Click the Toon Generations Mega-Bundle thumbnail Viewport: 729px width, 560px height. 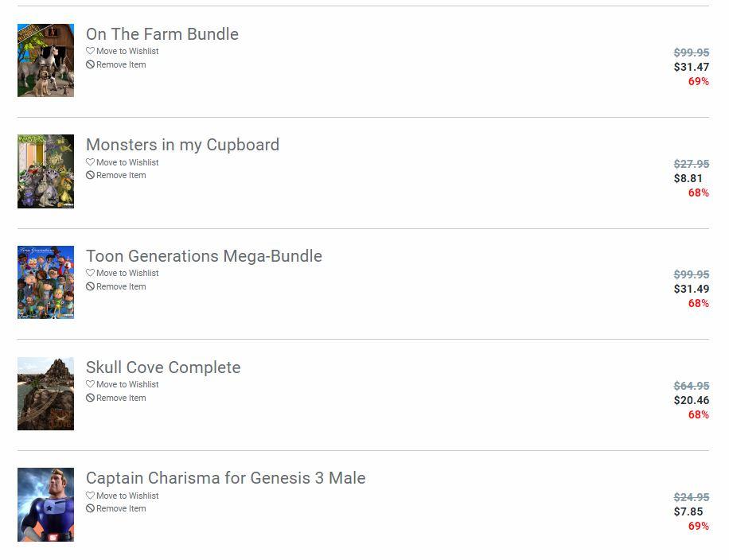pos(45,282)
